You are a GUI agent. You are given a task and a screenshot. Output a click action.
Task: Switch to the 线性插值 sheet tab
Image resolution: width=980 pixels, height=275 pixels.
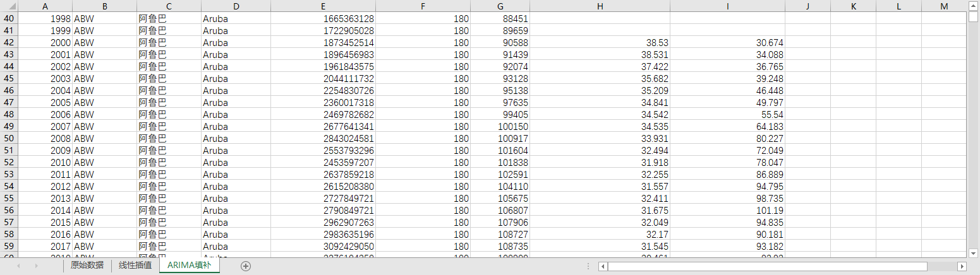(x=135, y=266)
